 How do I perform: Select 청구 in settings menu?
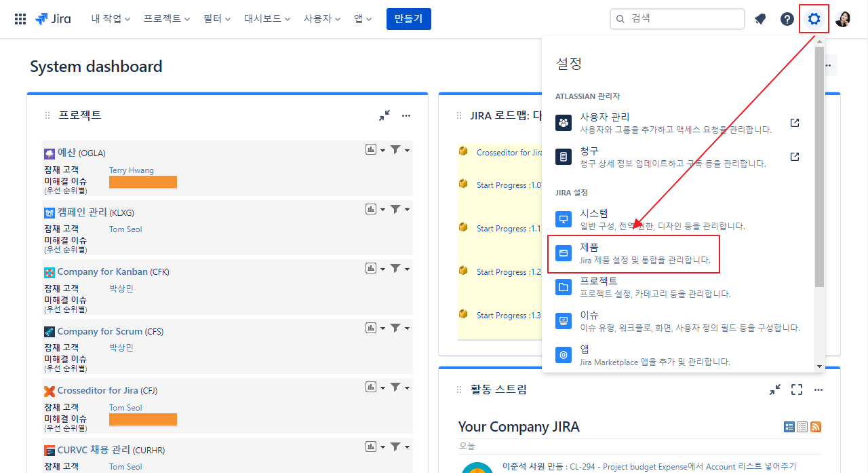(x=679, y=157)
